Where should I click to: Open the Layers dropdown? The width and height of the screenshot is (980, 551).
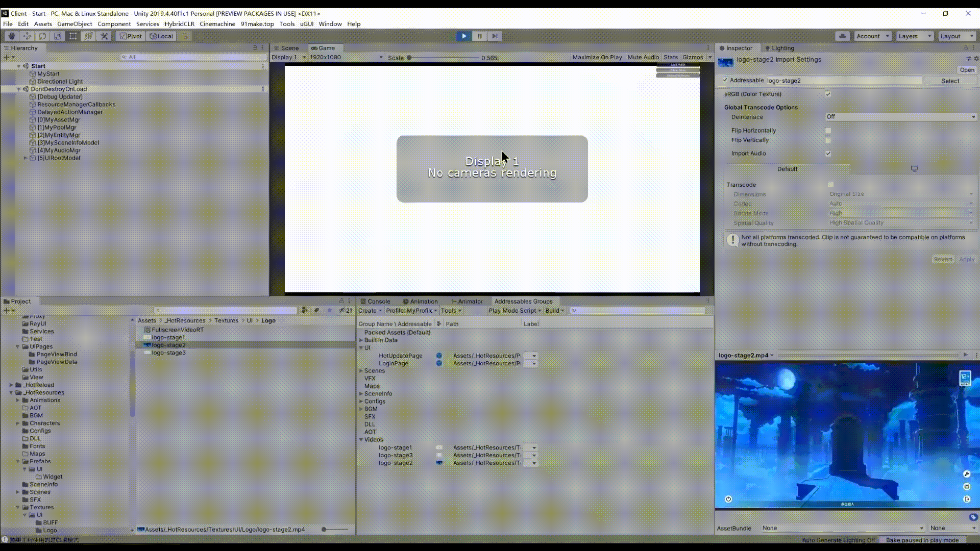914,36
